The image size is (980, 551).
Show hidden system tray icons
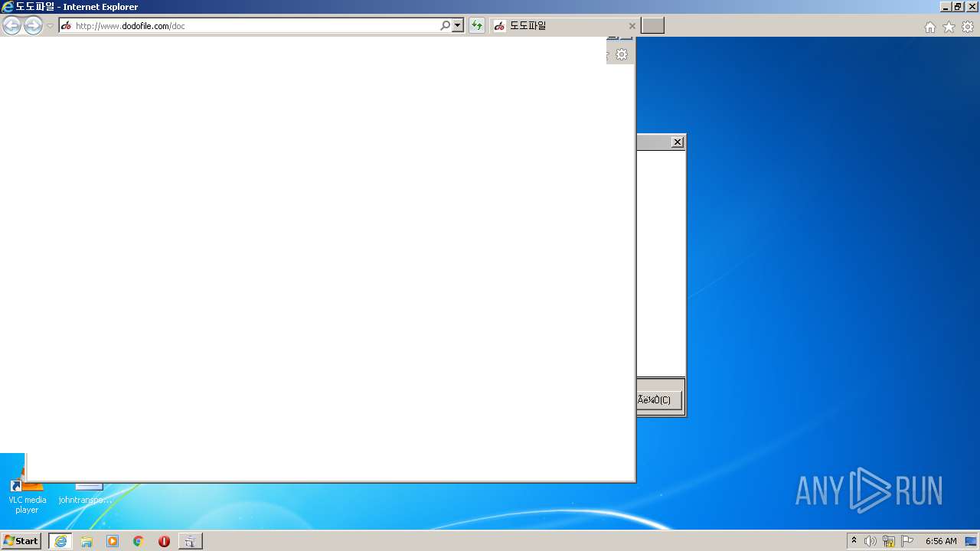coord(854,541)
